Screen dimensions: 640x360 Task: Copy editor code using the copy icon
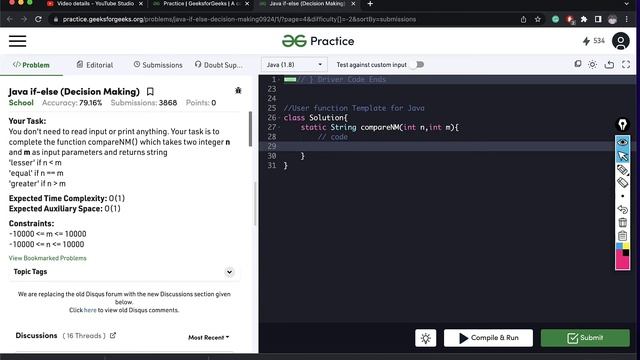click(578, 64)
